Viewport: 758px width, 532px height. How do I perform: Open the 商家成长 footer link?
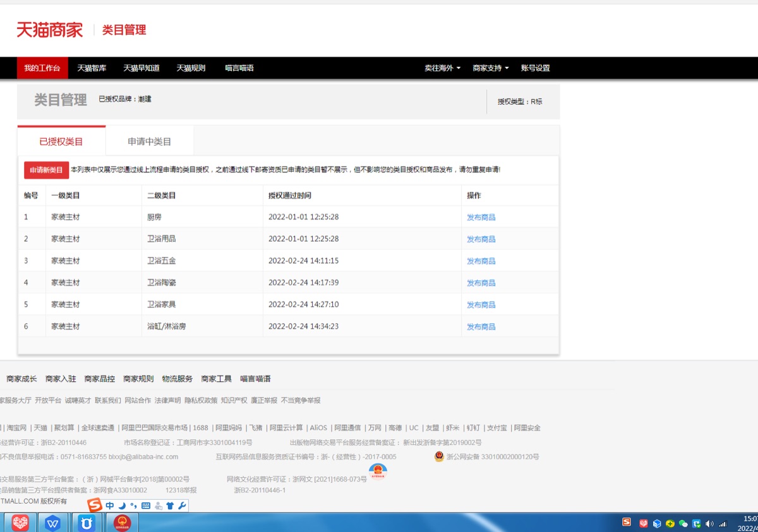point(21,379)
